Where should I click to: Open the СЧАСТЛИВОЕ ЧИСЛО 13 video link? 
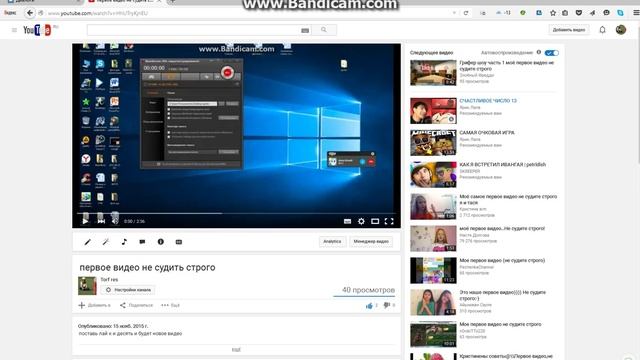pyautogui.click(x=488, y=101)
